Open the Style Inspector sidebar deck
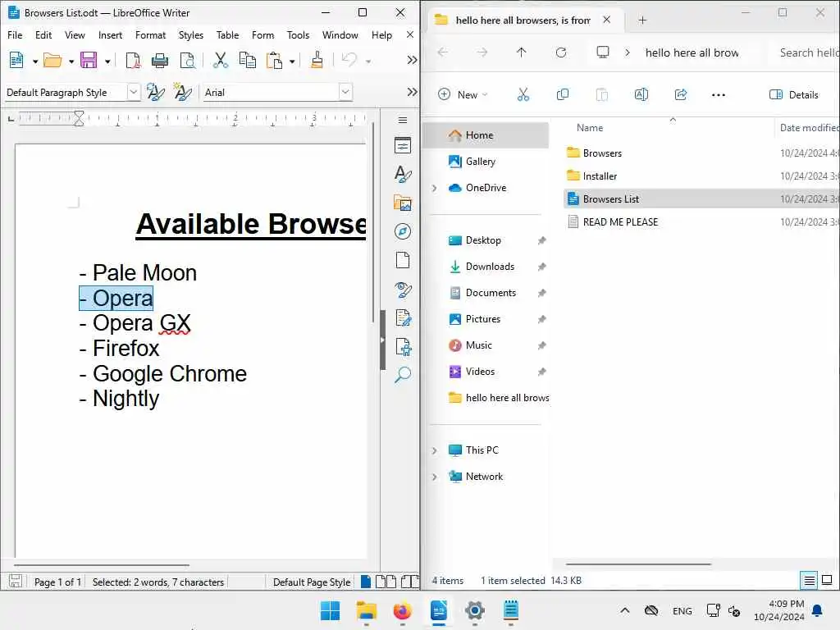The width and height of the screenshot is (840, 630). point(403,290)
